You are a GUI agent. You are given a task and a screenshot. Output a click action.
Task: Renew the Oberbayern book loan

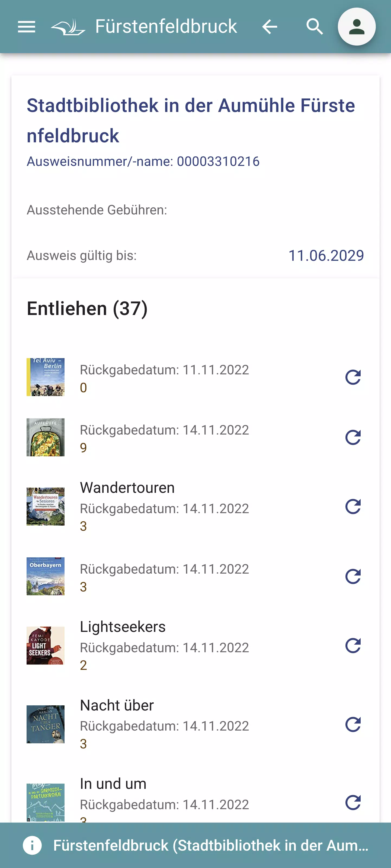click(x=353, y=576)
